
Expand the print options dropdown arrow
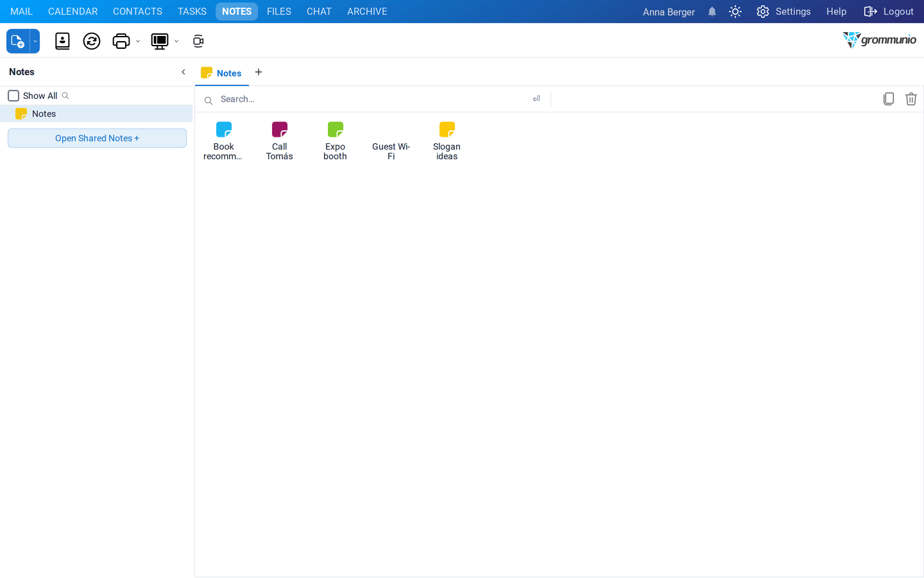pyautogui.click(x=138, y=42)
